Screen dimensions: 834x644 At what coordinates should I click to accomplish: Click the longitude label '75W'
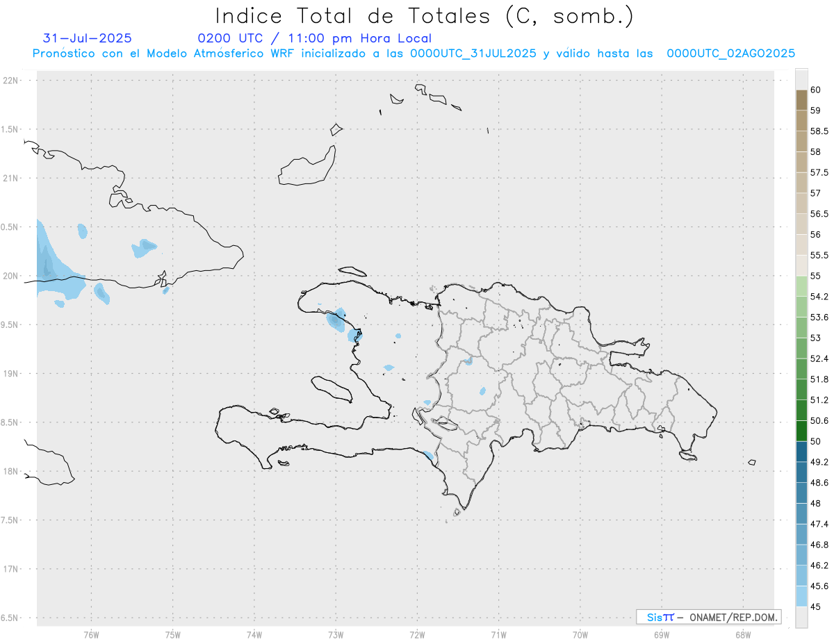pyautogui.click(x=172, y=635)
